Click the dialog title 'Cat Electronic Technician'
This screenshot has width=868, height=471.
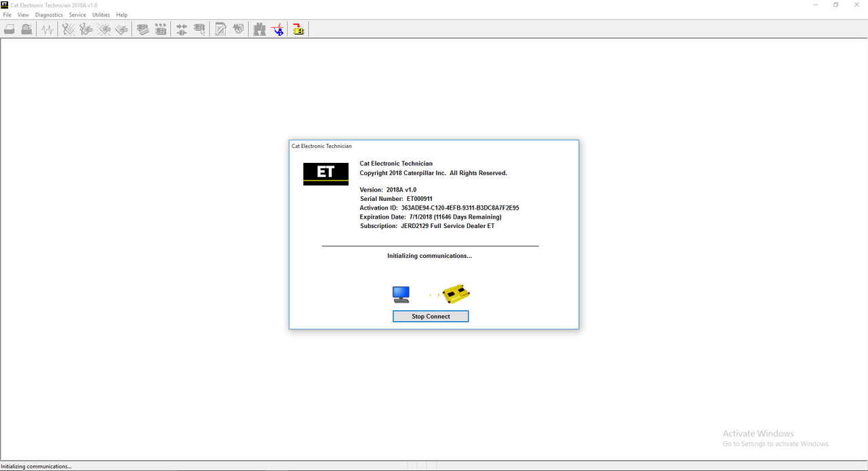point(321,146)
